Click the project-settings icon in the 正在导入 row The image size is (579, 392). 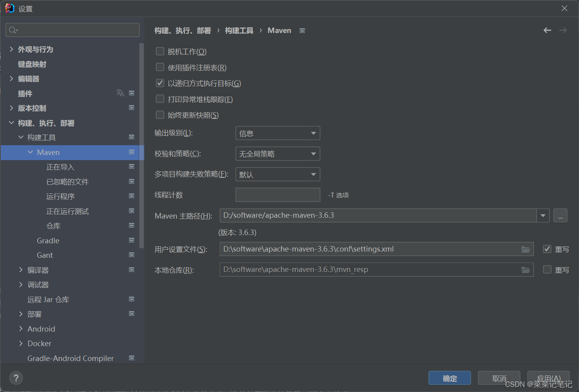pyautogui.click(x=132, y=166)
